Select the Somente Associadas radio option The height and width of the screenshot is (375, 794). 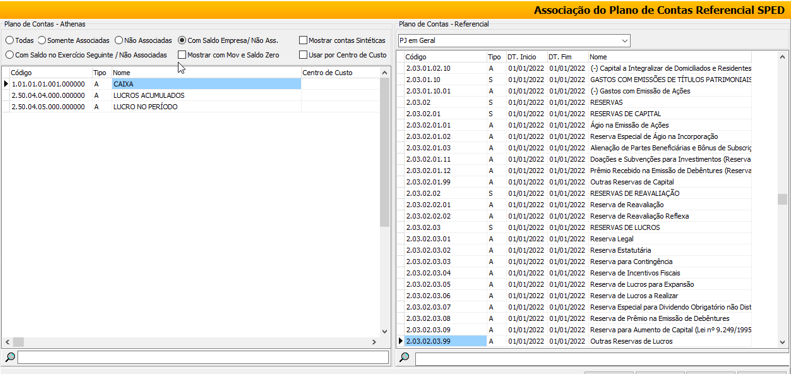pyautogui.click(x=74, y=40)
